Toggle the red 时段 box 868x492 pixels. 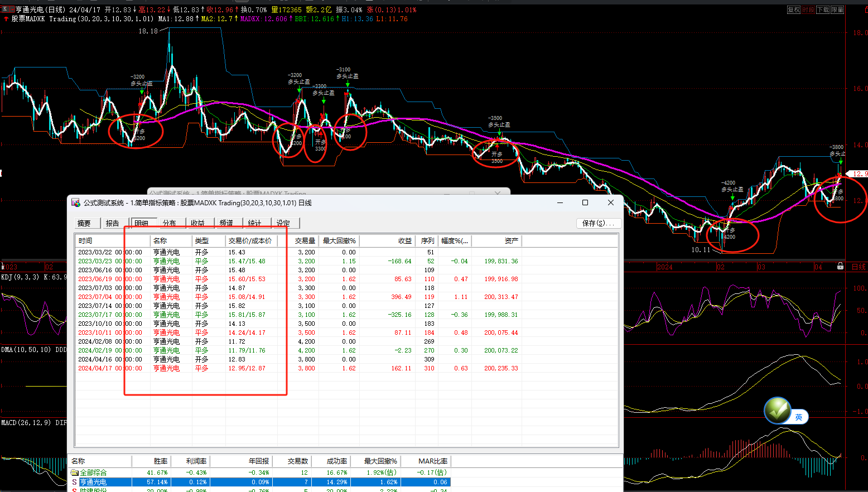pos(808,9)
